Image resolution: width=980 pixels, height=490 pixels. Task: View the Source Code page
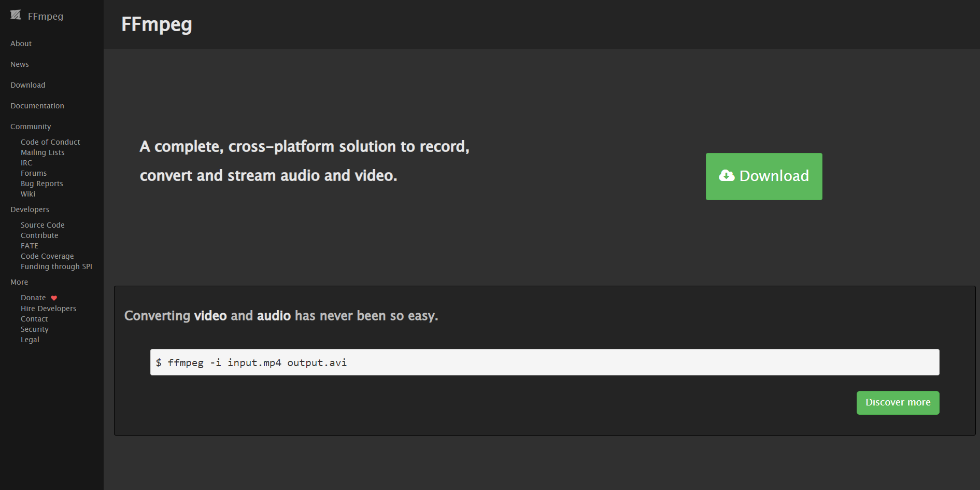42,225
